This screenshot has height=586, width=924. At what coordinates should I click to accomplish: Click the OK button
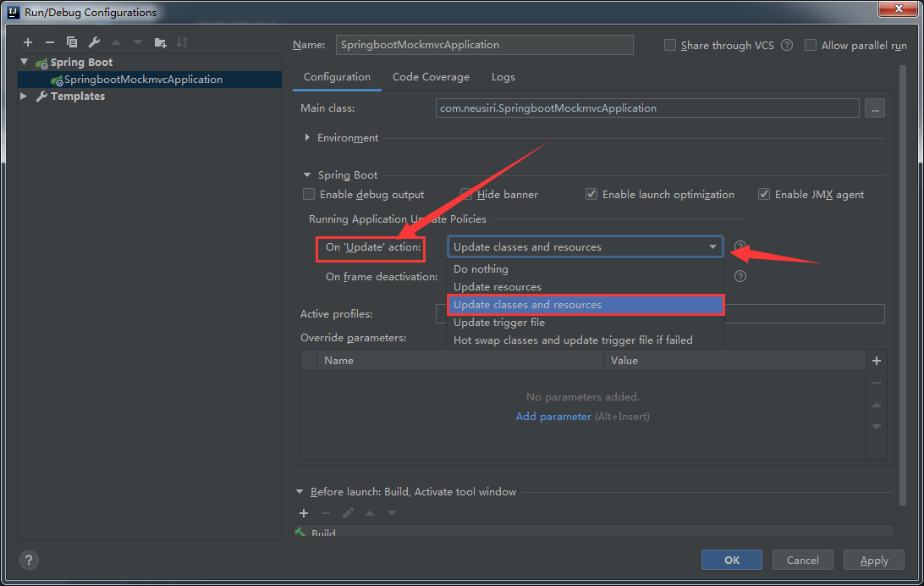731,560
